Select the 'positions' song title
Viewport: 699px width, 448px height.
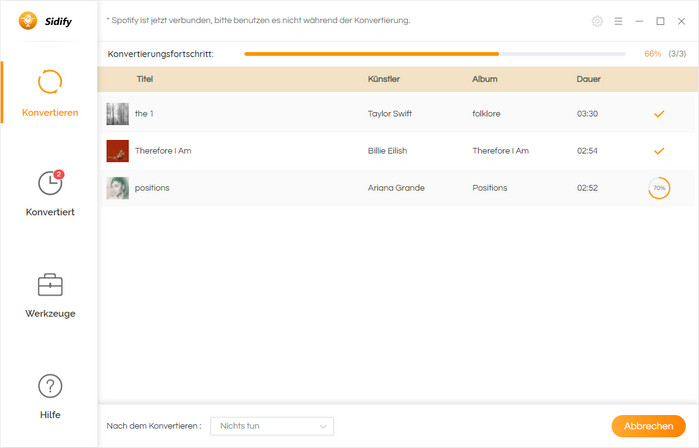point(152,188)
